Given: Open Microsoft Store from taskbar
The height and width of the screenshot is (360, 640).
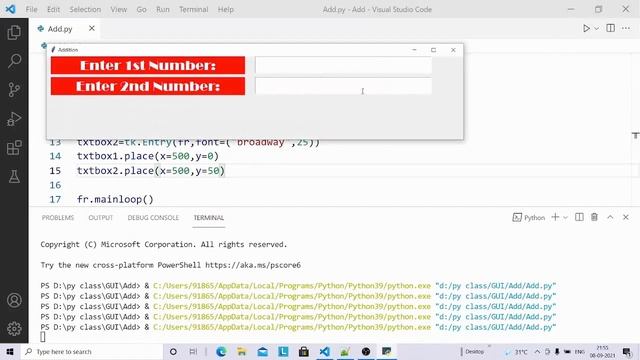Looking at the screenshot, I should coord(304,351).
